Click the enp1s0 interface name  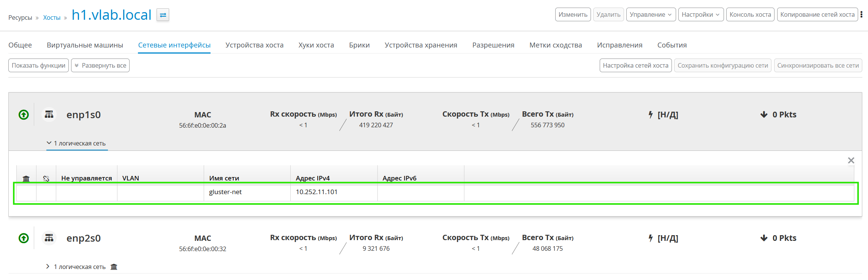coord(84,115)
